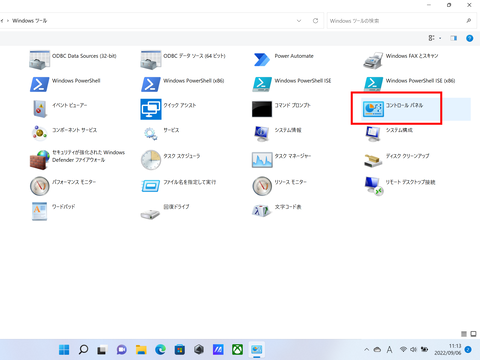This screenshot has height=360, width=480.
Task: Open タスク スケジューラ clock icon
Action: (151, 160)
